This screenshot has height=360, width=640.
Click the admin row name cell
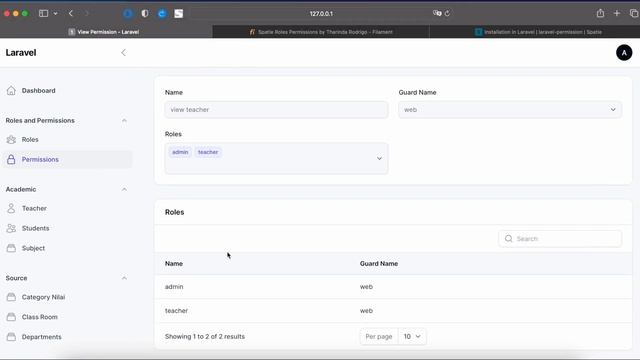[x=174, y=287]
